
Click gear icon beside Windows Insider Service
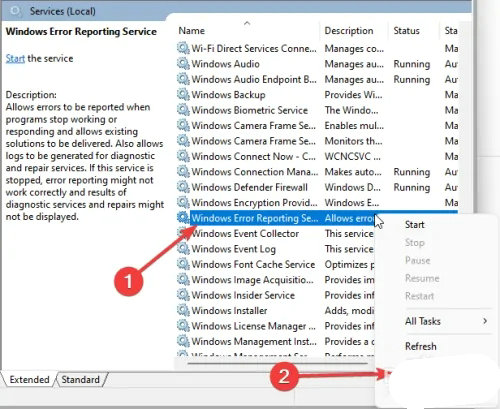(183, 295)
